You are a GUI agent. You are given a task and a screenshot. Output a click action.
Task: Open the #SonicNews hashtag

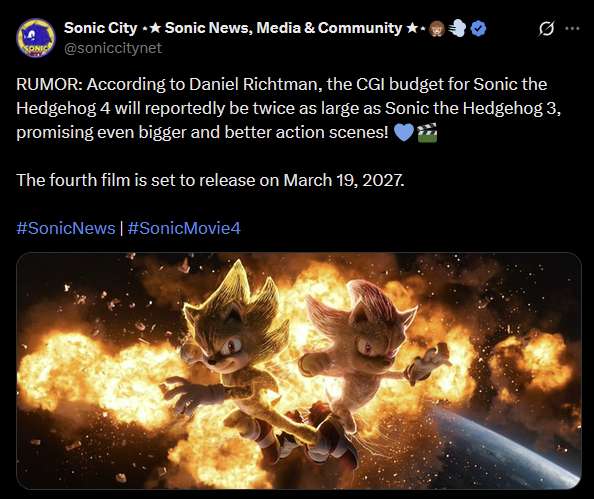[x=66, y=228]
